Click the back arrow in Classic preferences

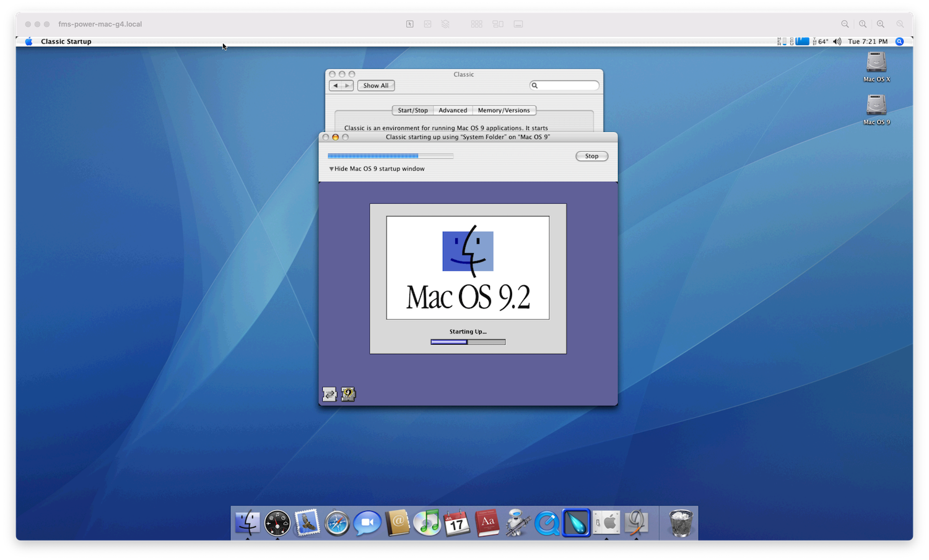[336, 85]
